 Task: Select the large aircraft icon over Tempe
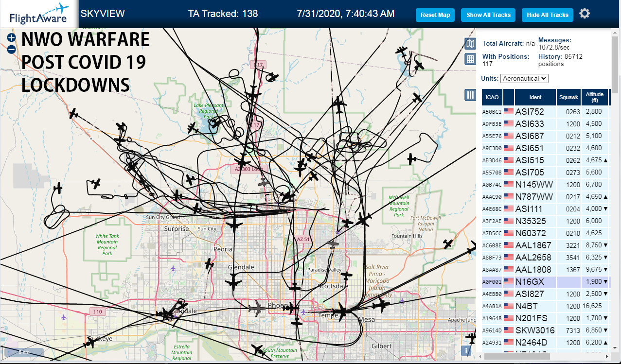pyautogui.click(x=343, y=311)
